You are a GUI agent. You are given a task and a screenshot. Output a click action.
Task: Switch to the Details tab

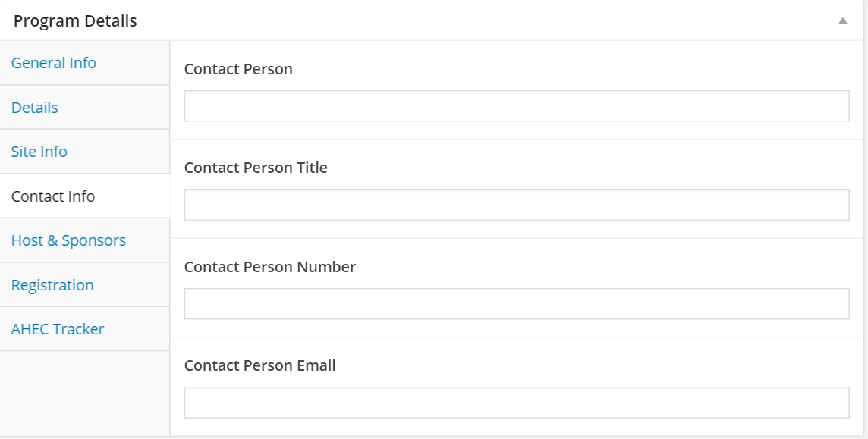click(35, 108)
